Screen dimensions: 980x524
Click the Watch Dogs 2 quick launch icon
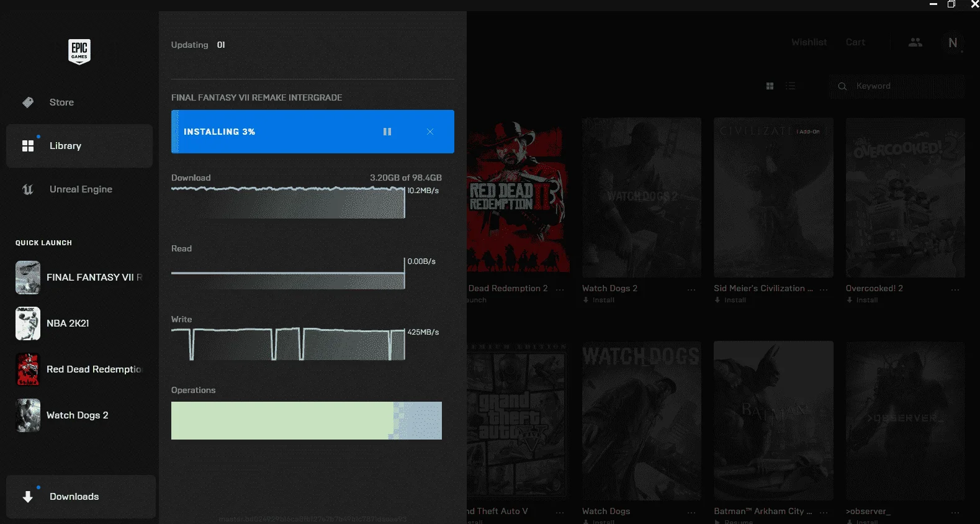(28, 415)
